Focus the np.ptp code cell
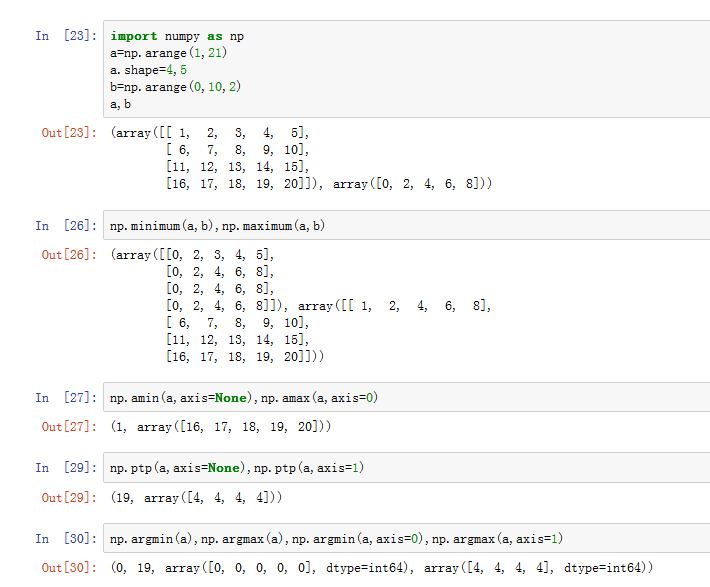710x587 pixels. click(x=400, y=468)
